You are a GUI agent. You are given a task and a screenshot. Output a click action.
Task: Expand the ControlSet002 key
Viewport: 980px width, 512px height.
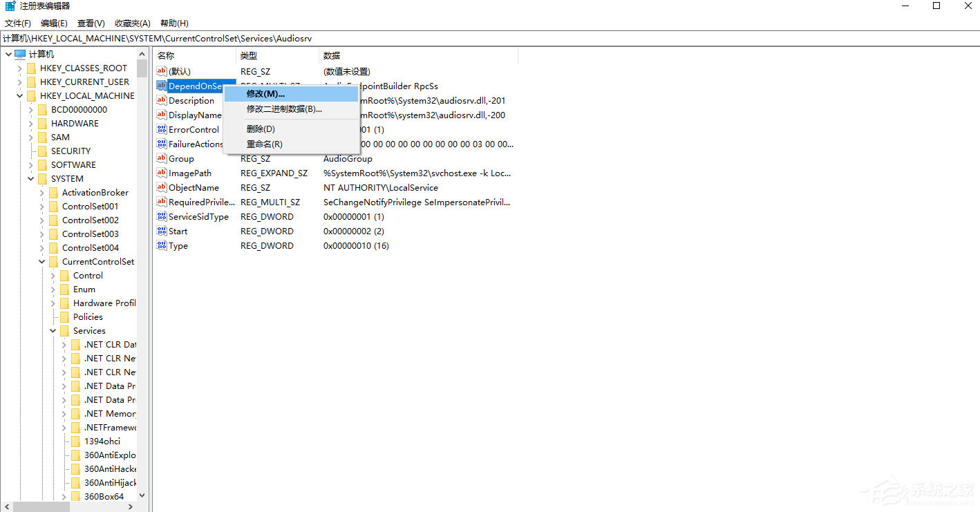point(41,220)
